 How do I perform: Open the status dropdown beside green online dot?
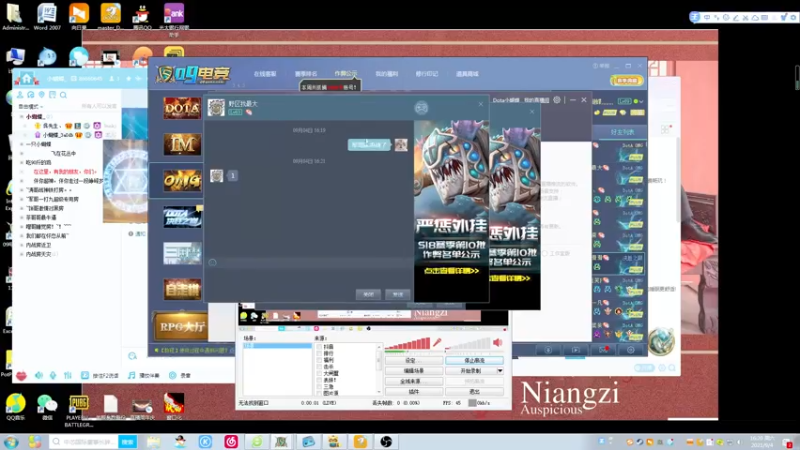click(x=641, y=102)
